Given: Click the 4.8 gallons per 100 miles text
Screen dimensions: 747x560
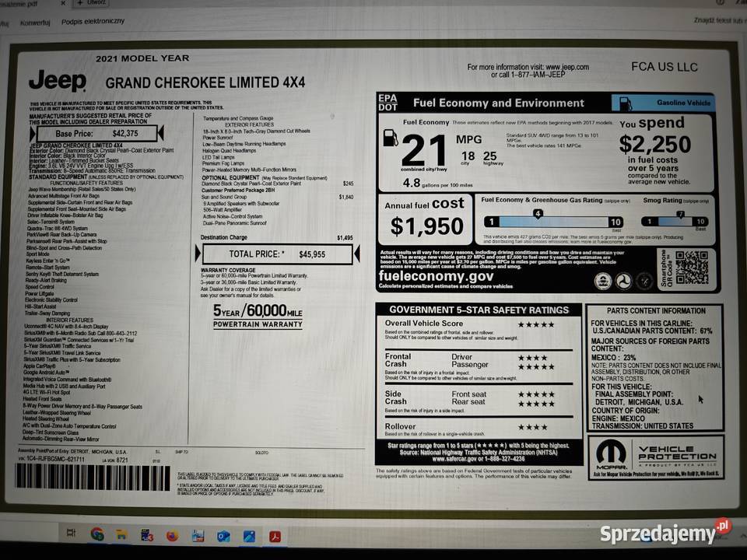Looking at the screenshot, I should pos(437,184).
